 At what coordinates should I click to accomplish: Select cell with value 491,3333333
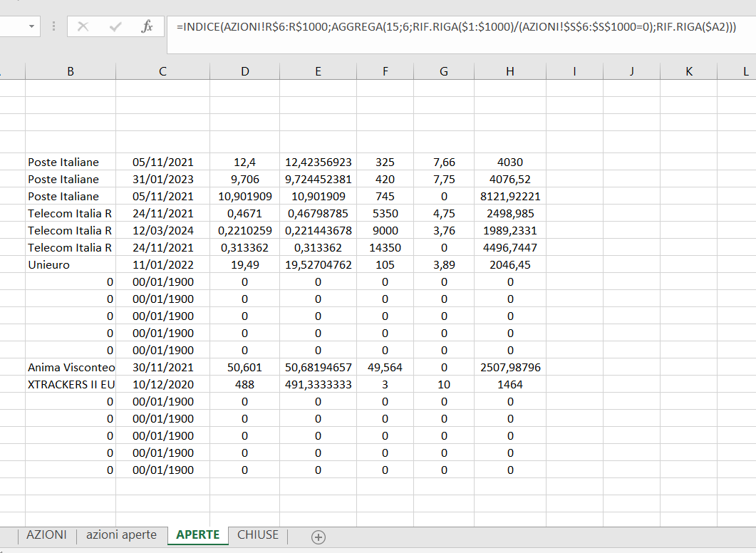point(319,385)
